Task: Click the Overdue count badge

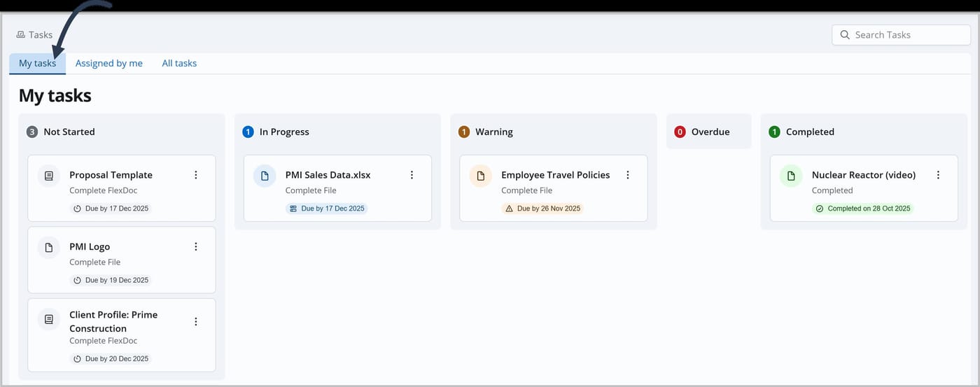Action: 680,132
